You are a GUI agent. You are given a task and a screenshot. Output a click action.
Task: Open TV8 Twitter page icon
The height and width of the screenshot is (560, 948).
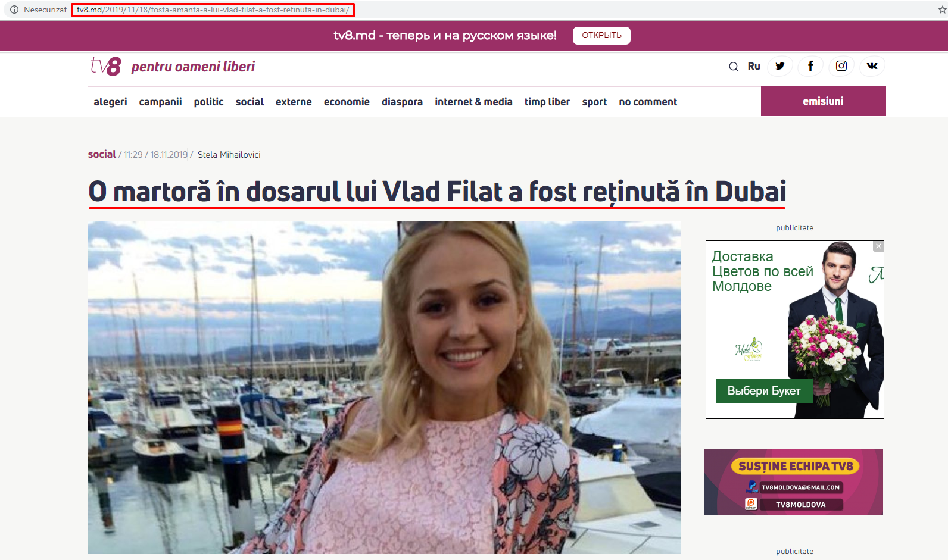pyautogui.click(x=780, y=66)
